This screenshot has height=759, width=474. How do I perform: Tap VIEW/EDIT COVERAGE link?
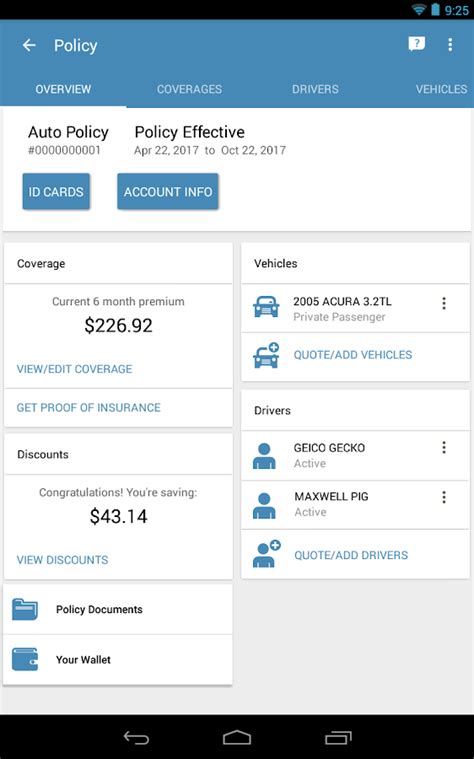(75, 369)
